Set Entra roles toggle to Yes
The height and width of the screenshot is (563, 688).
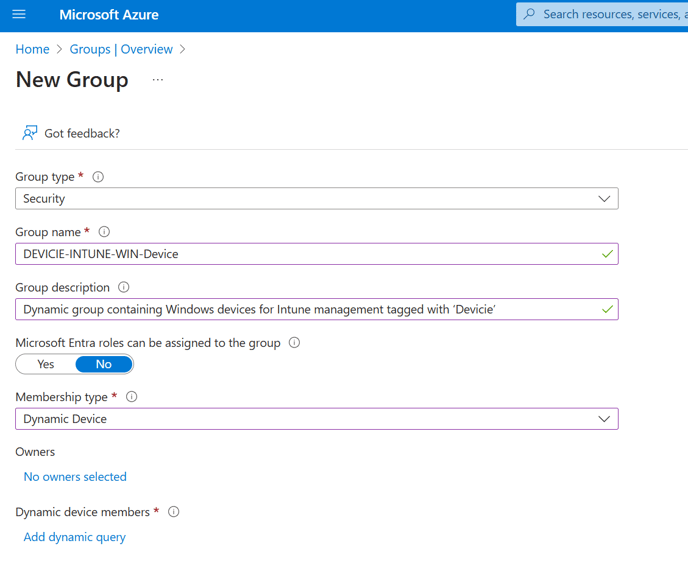(46, 364)
